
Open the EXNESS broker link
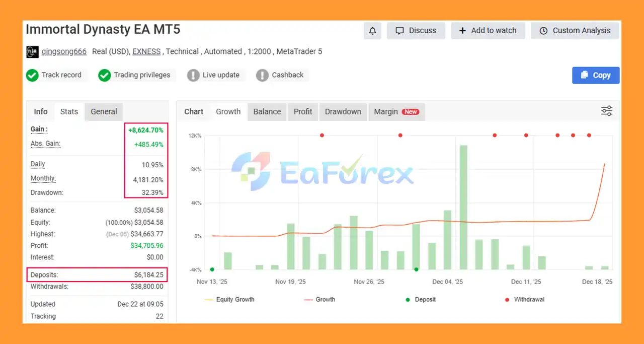(146, 51)
